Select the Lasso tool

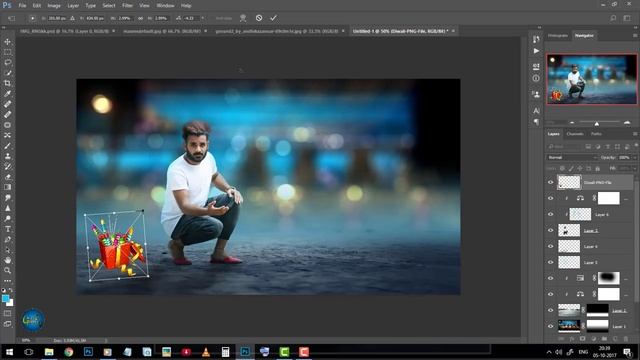[x=7, y=62]
